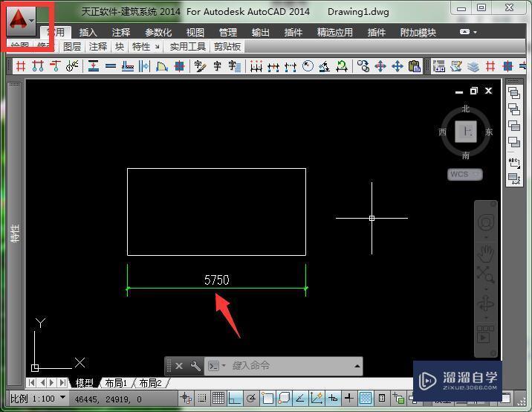
Task: Toggle 3D object snap in status bar
Action: [x=284, y=398]
